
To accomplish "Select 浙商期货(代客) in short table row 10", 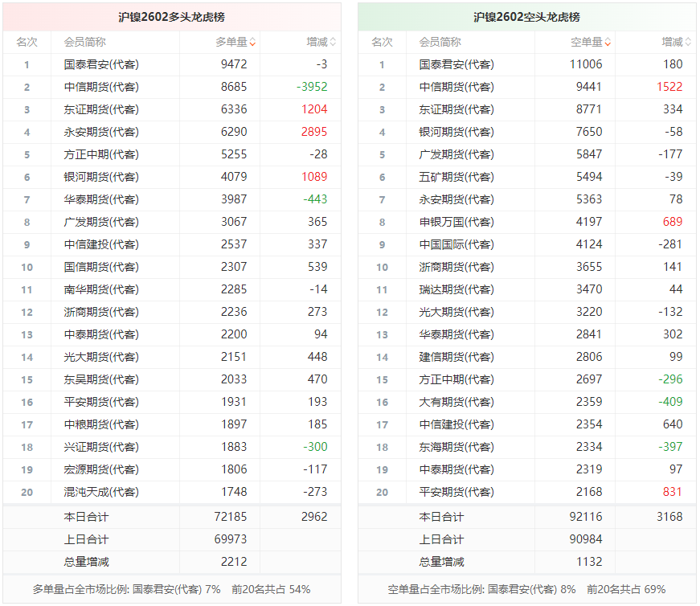I will 456,267.
